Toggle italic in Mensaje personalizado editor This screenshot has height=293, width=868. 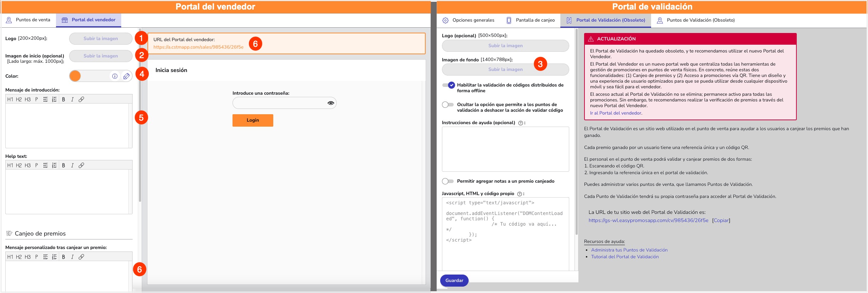72,257
